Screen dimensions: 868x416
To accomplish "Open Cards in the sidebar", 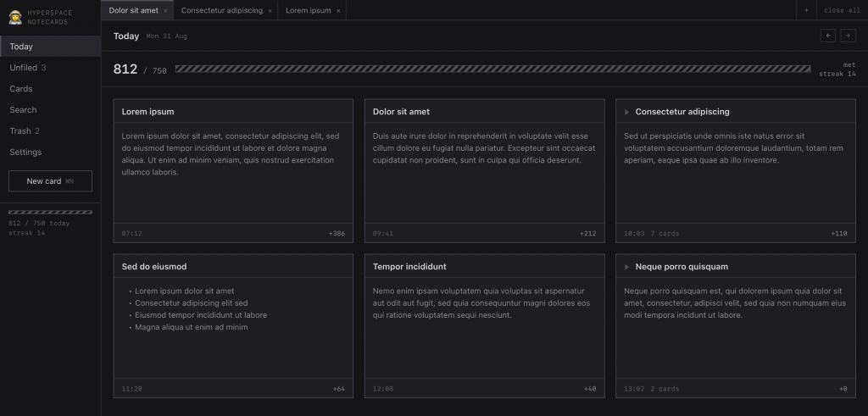I will (50, 88).
